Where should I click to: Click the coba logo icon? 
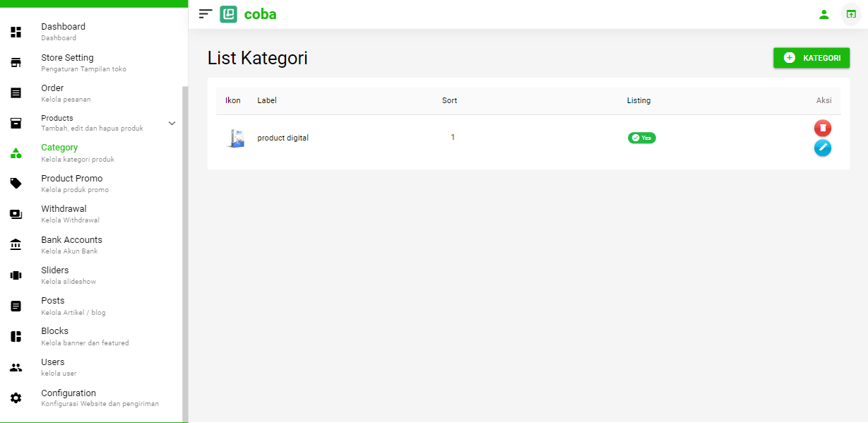(228, 14)
